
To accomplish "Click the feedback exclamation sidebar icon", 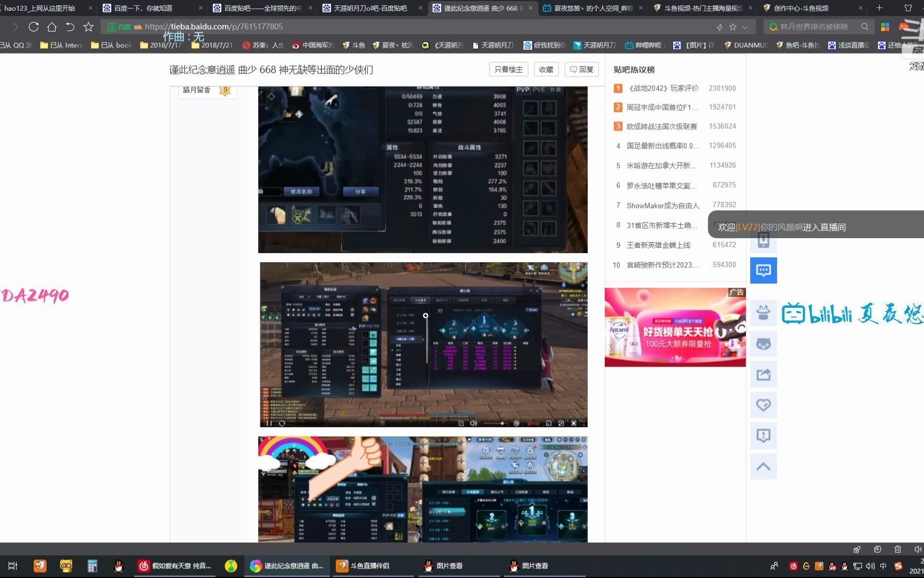I will coord(764,436).
